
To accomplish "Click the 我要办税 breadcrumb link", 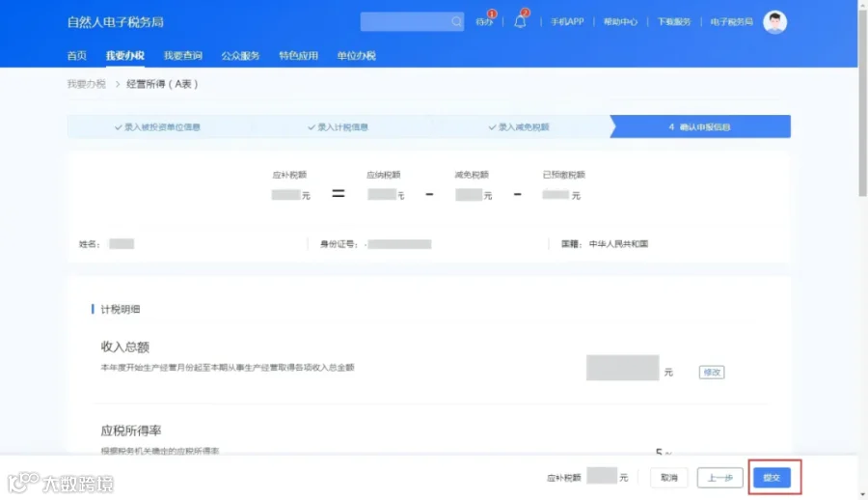I will point(87,84).
